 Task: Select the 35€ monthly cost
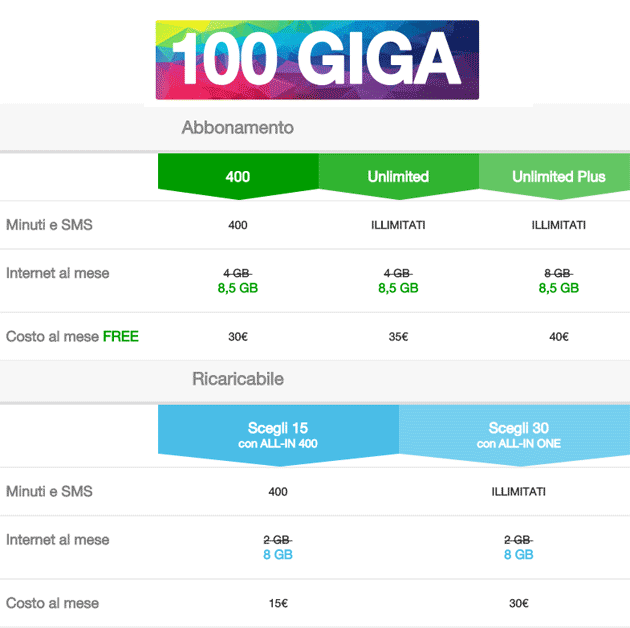pos(398,337)
